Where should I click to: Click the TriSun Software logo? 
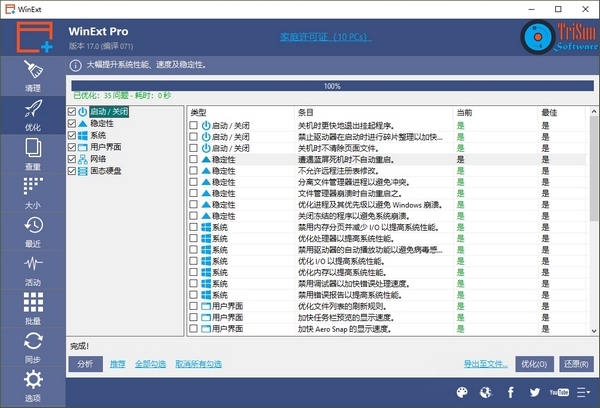pyautogui.click(x=559, y=37)
